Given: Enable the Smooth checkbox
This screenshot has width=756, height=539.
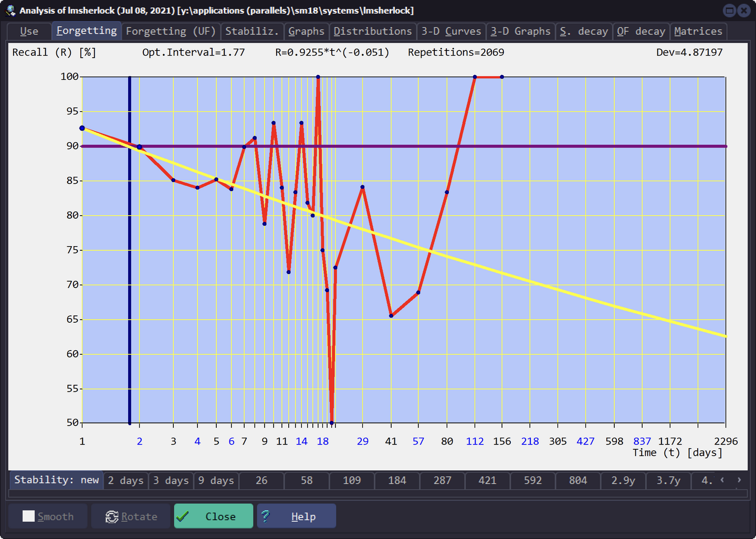Looking at the screenshot, I should pyautogui.click(x=29, y=516).
